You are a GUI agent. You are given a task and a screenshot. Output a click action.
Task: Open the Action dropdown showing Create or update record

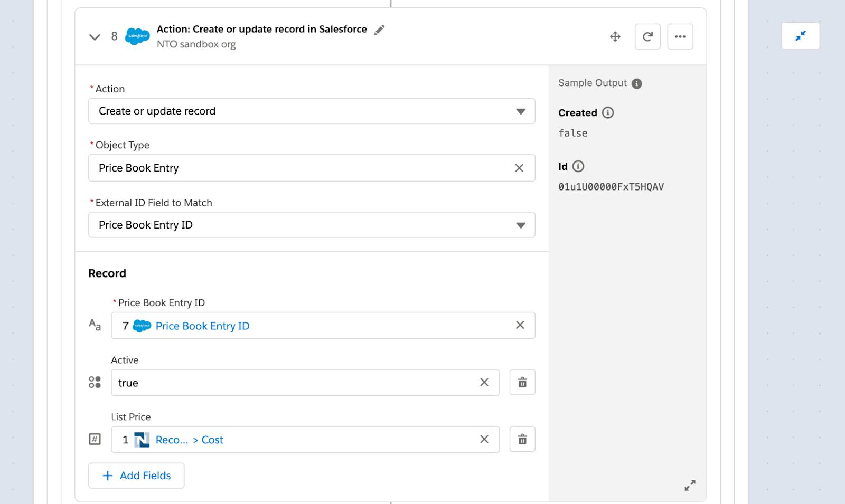click(312, 111)
